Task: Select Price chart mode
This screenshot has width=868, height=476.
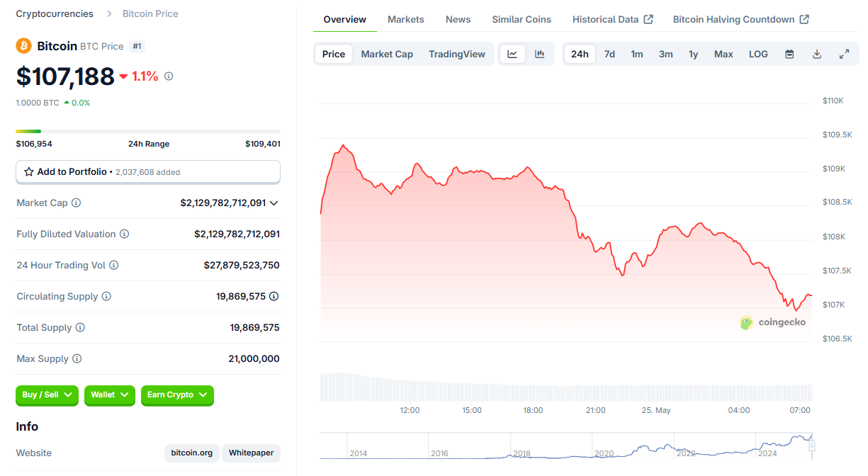Action: tap(334, 54)
